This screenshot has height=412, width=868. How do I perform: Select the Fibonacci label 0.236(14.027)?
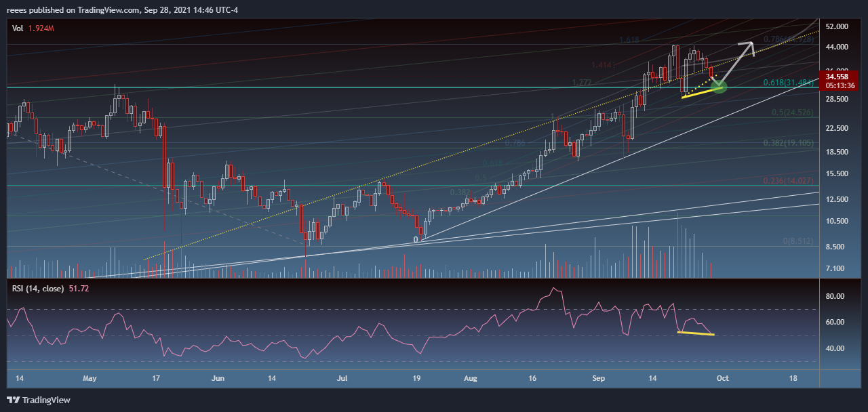788,180
